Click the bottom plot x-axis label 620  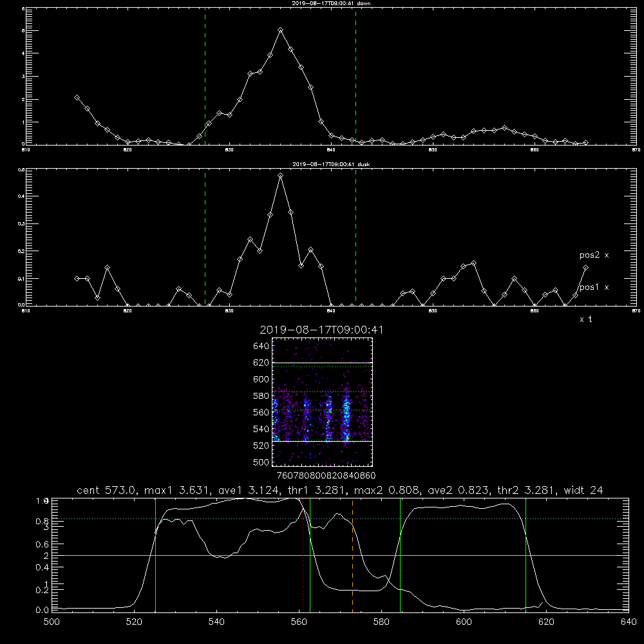pyautogui.click(x=546, y=622)
